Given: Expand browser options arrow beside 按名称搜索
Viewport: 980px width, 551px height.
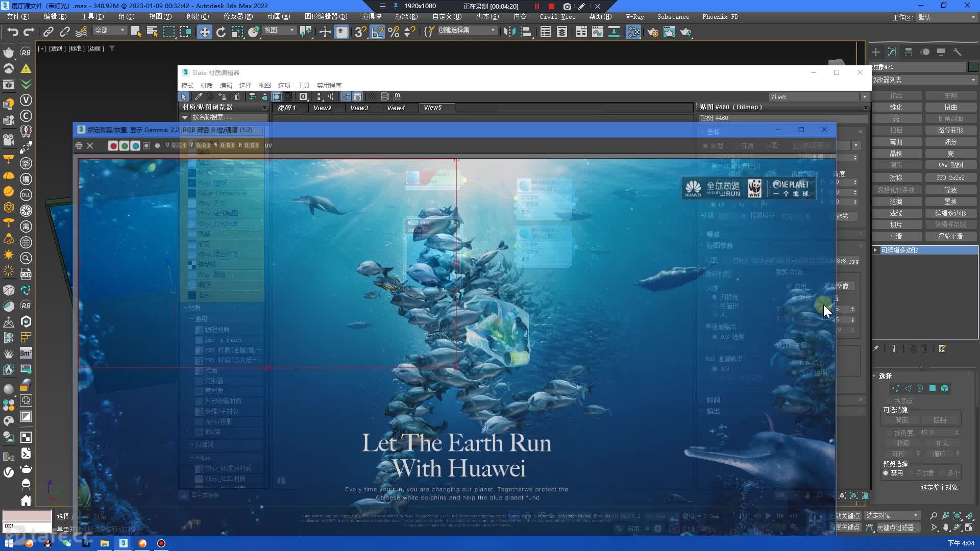Looking at the screenshot, I should pos(185,117).
